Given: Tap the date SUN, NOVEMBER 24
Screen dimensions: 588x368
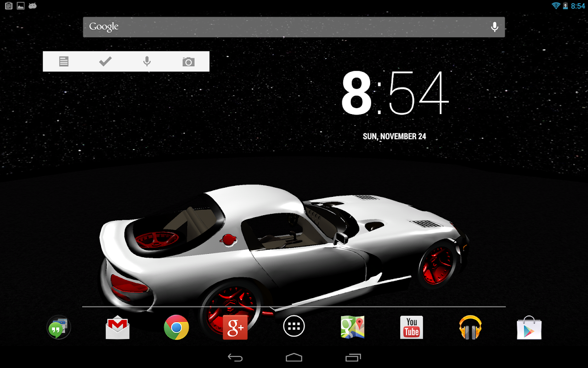Looking at the screenshot, I should click(x=395, y=137).
